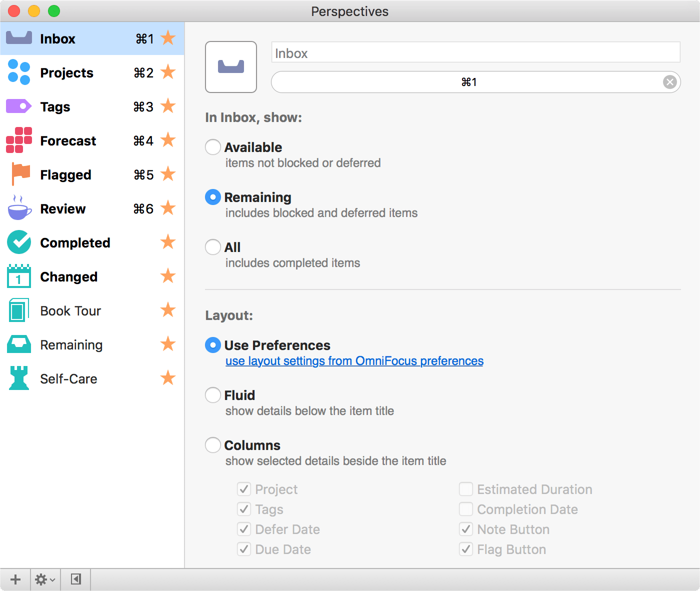
Task: Select the Columns layout option
Action: pos(213,445)
